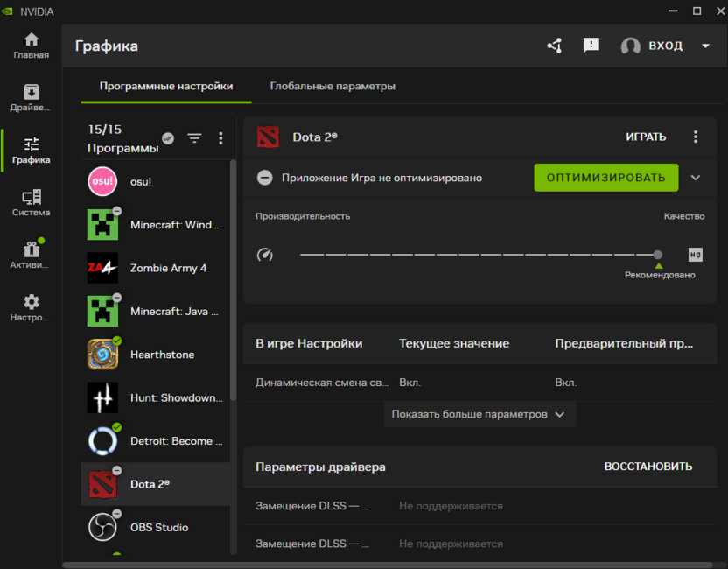This screenshot has width=728, height=569.
Task: Click the ОПТИМИЗИРОВАТЬ button
Action: [x=605, y=178]
